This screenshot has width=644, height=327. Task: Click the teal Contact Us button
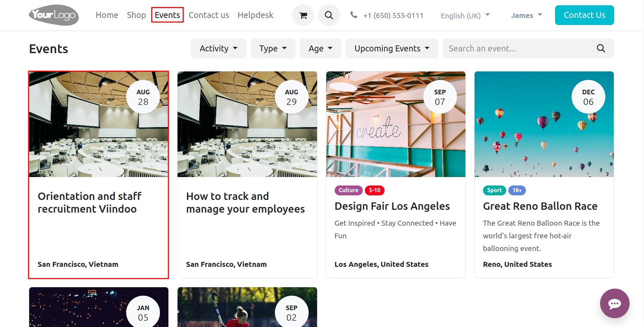(x=584, y=15)
